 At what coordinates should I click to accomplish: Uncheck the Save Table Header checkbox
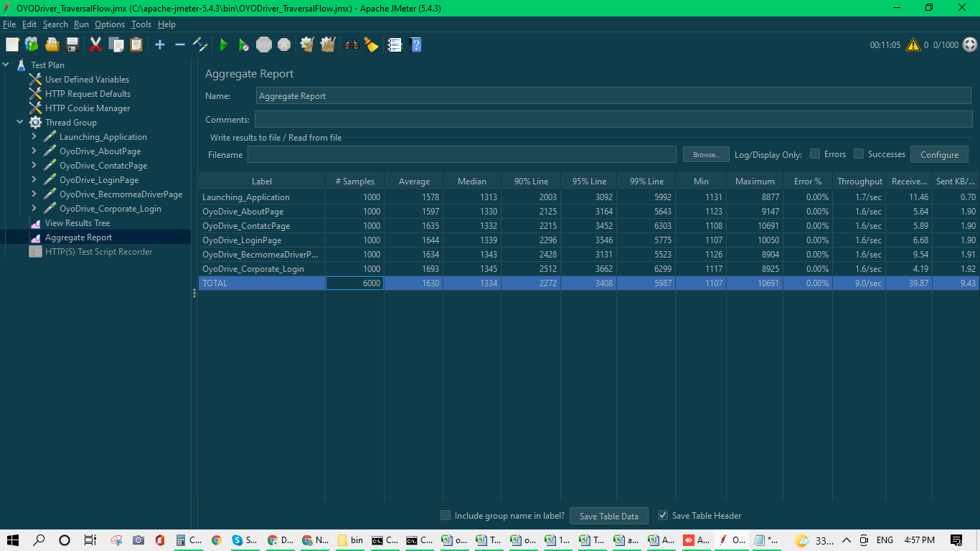663,515
